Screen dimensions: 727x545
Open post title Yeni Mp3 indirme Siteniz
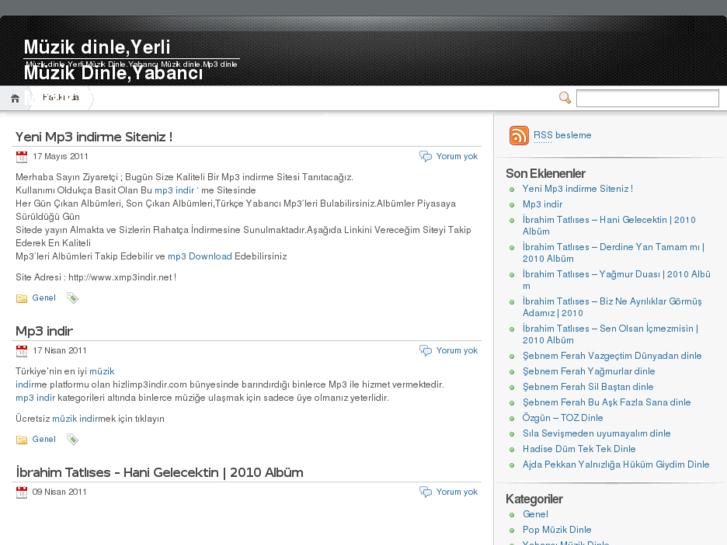point(94,137)
